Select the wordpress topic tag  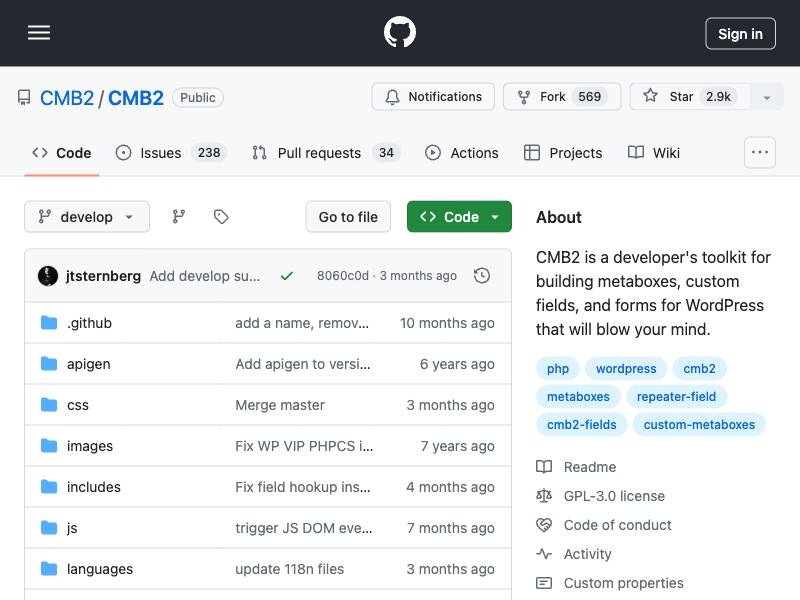tap(626, 368)
